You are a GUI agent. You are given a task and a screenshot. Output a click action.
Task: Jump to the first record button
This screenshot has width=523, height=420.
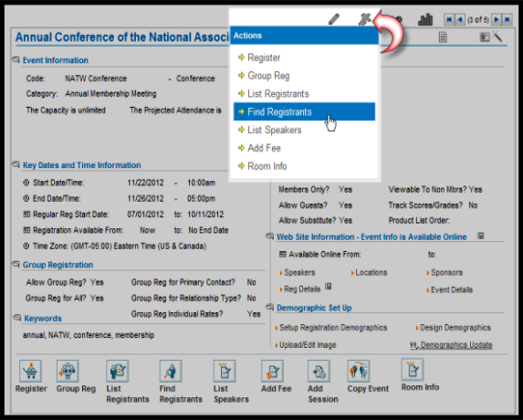tap(449, 19)
